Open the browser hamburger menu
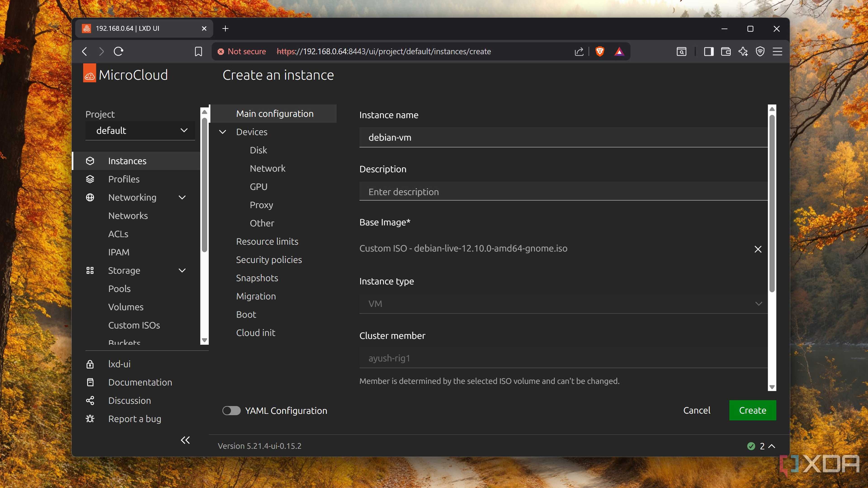The image size is (868, 488). coord(777,52)
